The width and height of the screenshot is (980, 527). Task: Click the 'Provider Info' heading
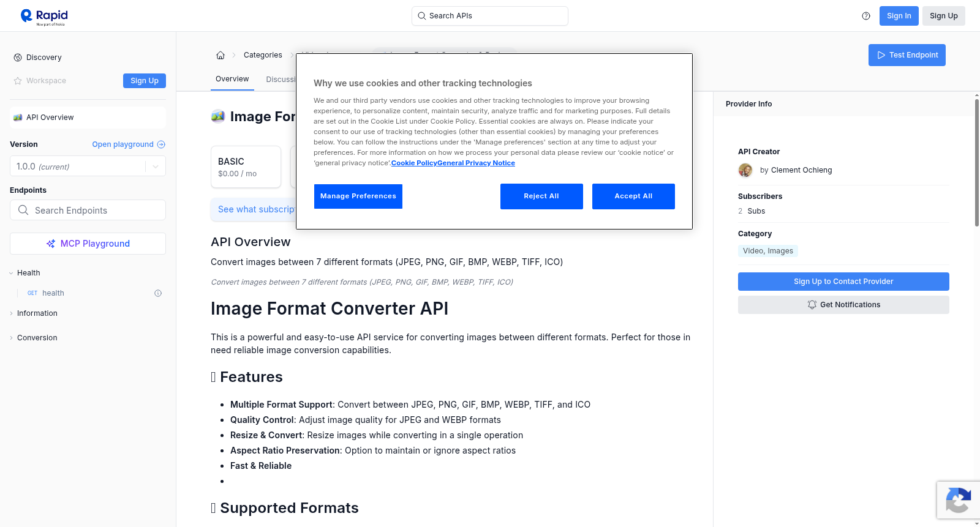coord(748,104)
